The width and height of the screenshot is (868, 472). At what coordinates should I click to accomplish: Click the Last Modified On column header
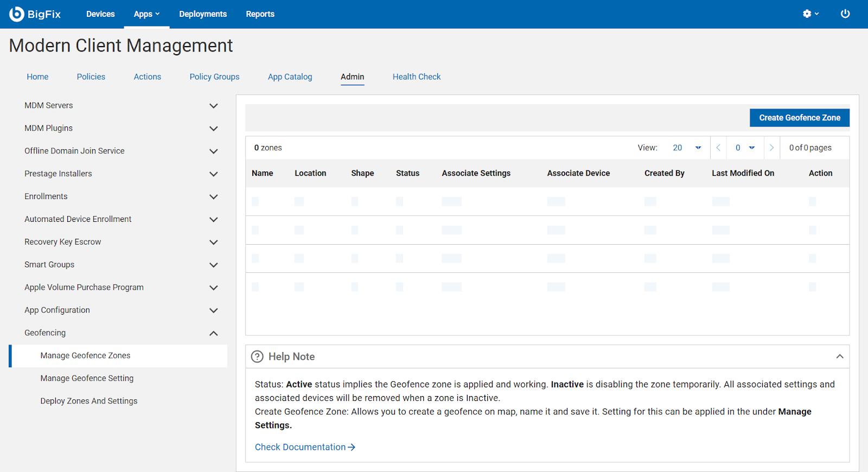(x=743, y=173)
